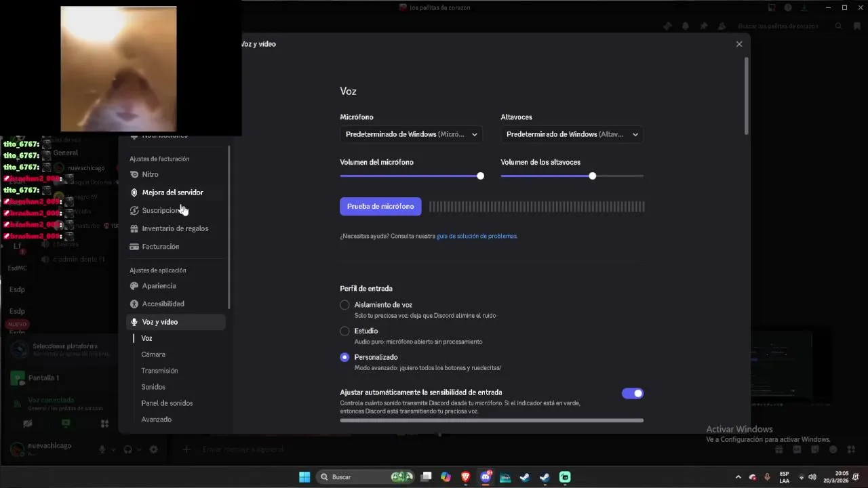Click the Mejora del servidor shield icon
Screen dimensions: 868x488
click(134, 192)
